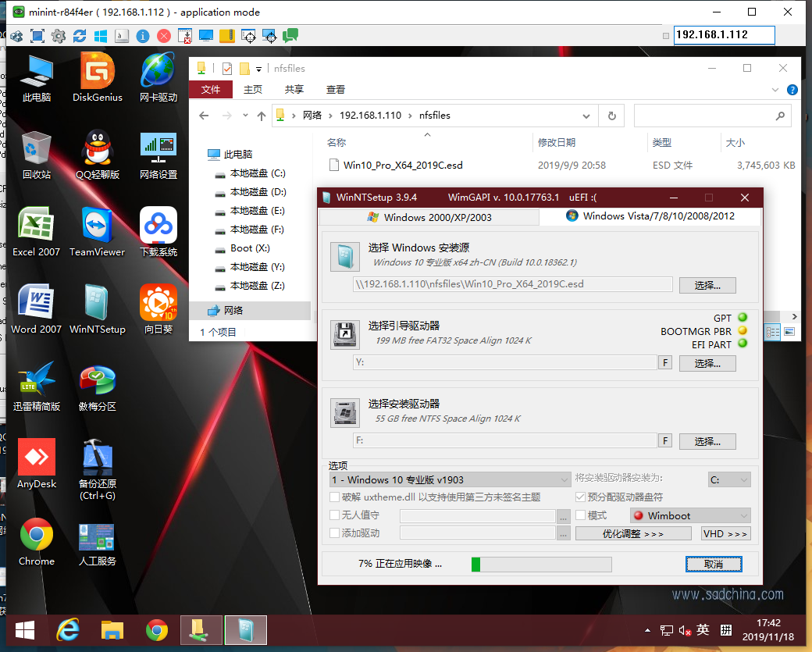
Task: Open DiskGenius desktop icon
Action: pos(98,77)
